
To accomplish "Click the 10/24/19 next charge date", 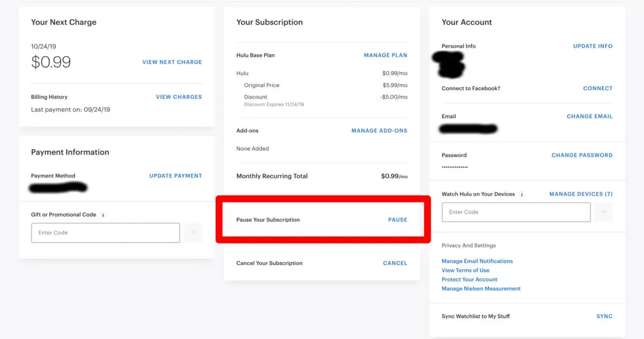I will coord(45,47).
